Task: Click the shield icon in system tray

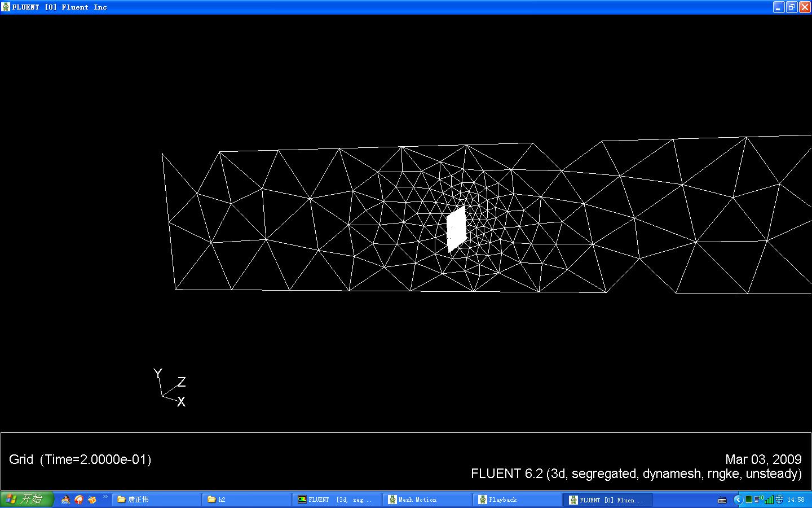Action: coord(779,500)
